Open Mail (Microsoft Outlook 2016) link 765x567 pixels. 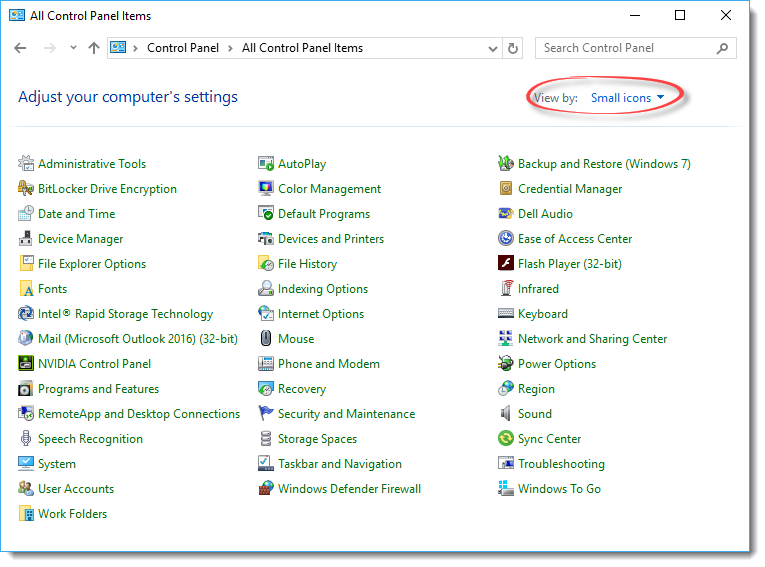(138, 339)
